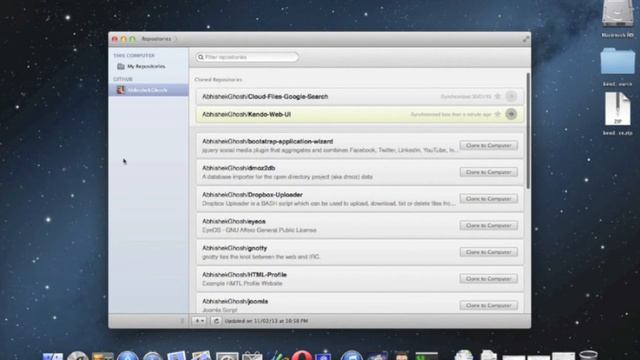This screenshot has width=640, height=360.
Task: Star the Kendo-Web-UI repository
Action: pos(498,114)
